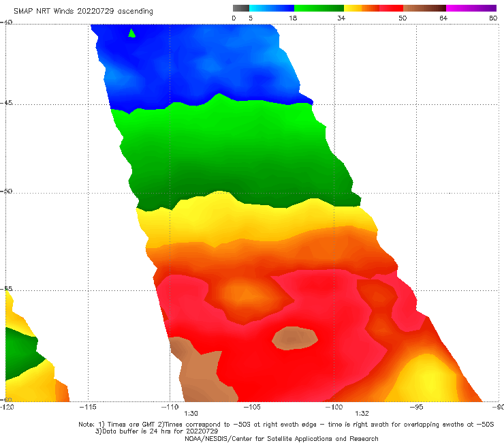Click the gray segment of the color bar

coord(241,8)
